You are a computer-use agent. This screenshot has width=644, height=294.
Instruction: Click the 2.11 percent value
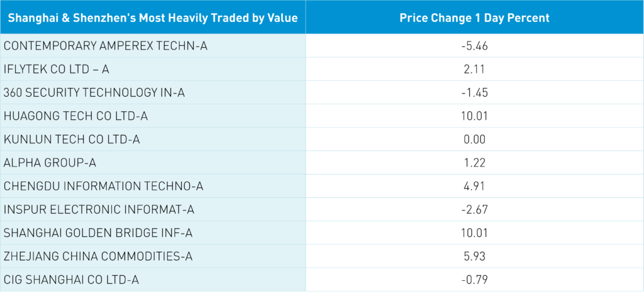tap(474, 69)
